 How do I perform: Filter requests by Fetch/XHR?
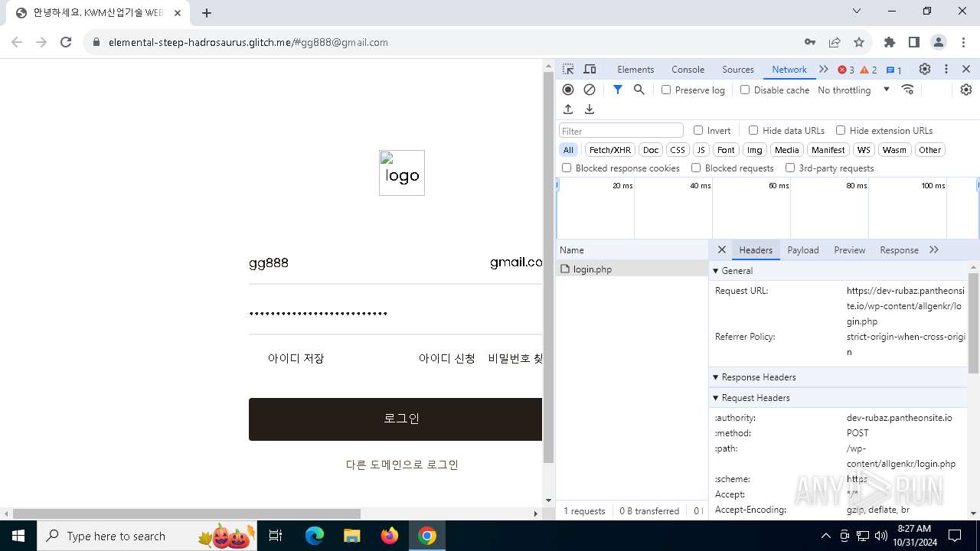click(x=610, y=150)
